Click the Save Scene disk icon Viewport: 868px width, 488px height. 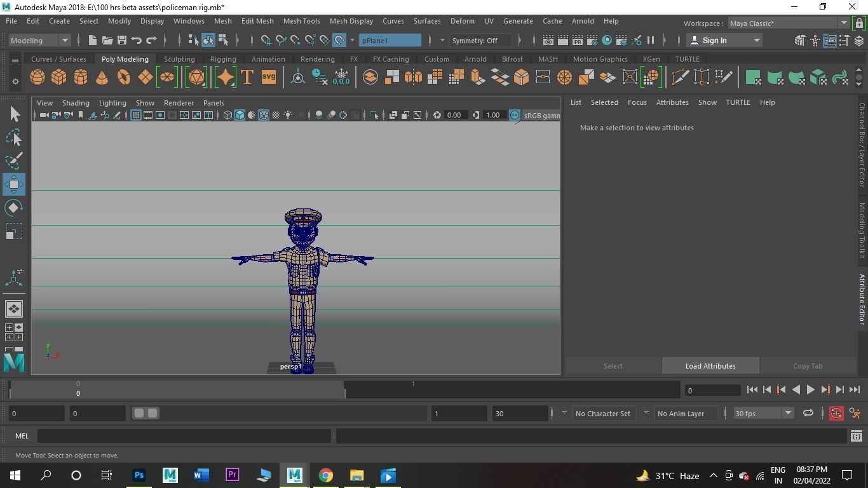pos(122,40)
